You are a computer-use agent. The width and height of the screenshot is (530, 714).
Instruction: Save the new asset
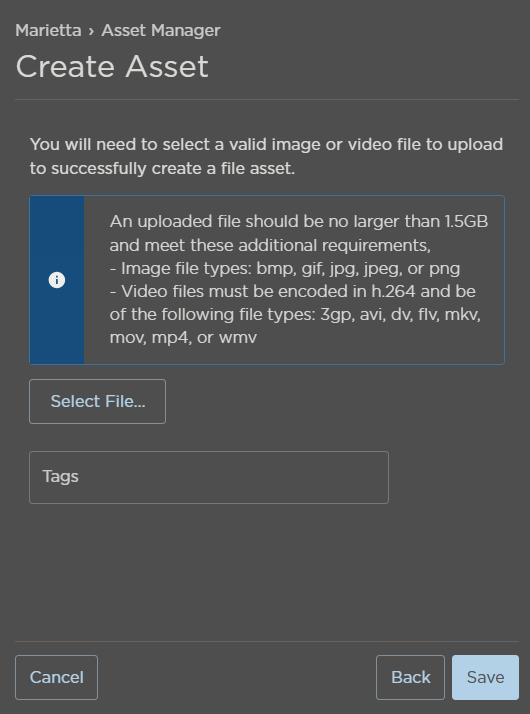pyautogui.click(x=485, y=678)
